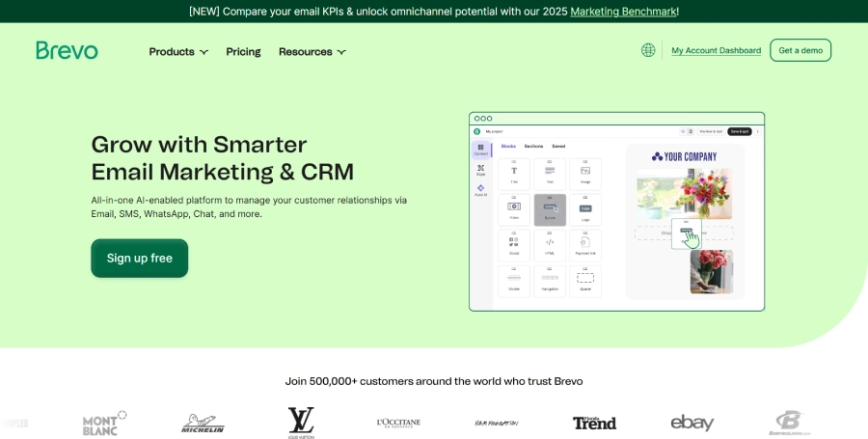Click the Mont Blanc customer logo
The image size is (868, 439).
(x=104, y=424)
